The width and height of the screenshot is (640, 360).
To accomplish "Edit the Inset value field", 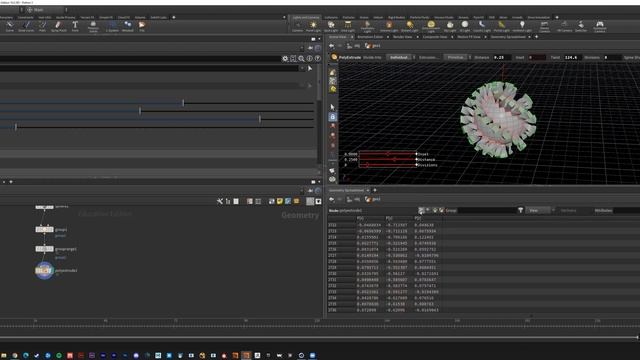I will tap(536, 58).
